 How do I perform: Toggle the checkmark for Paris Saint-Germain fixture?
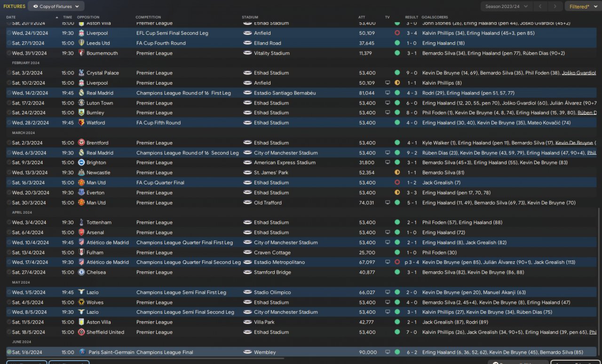pyautogui.click(x=9, y=352)
